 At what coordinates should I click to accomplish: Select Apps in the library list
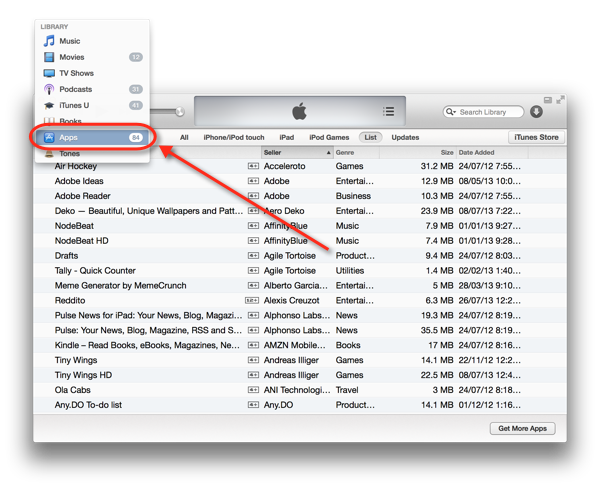70,136
